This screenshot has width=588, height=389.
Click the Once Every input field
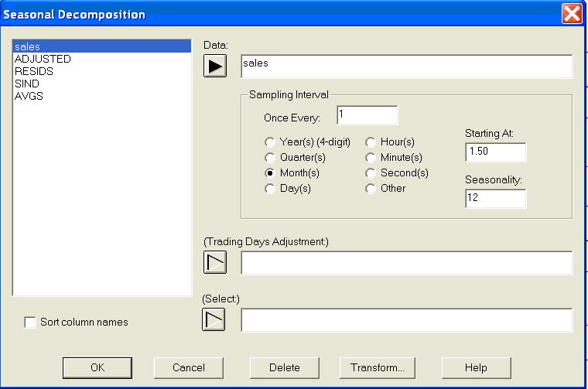[367, 115]
